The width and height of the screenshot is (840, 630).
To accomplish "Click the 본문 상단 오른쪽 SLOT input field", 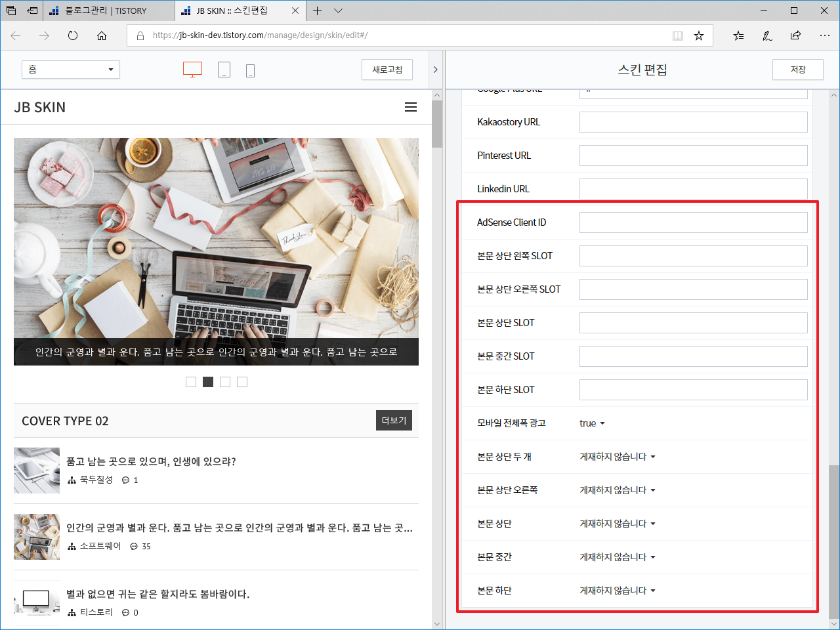I will (694, 289).
